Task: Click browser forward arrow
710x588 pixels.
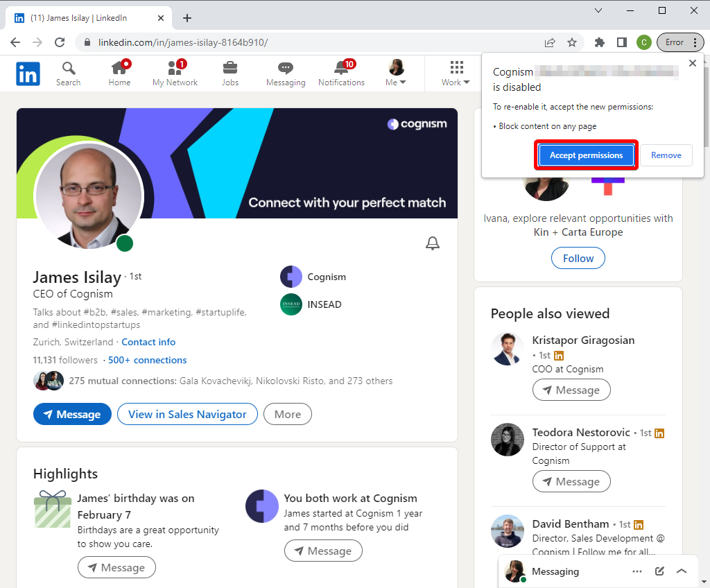Action: point(37,42)
